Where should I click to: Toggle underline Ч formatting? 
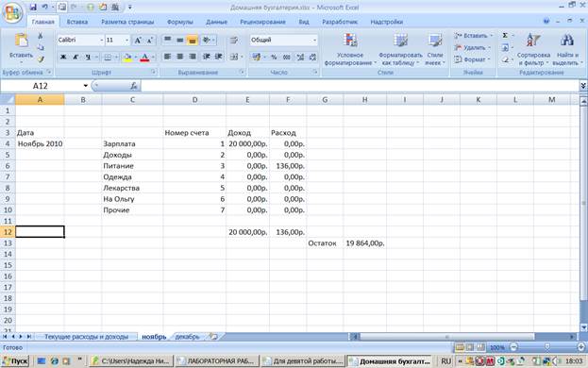click(x=88, y=57)
